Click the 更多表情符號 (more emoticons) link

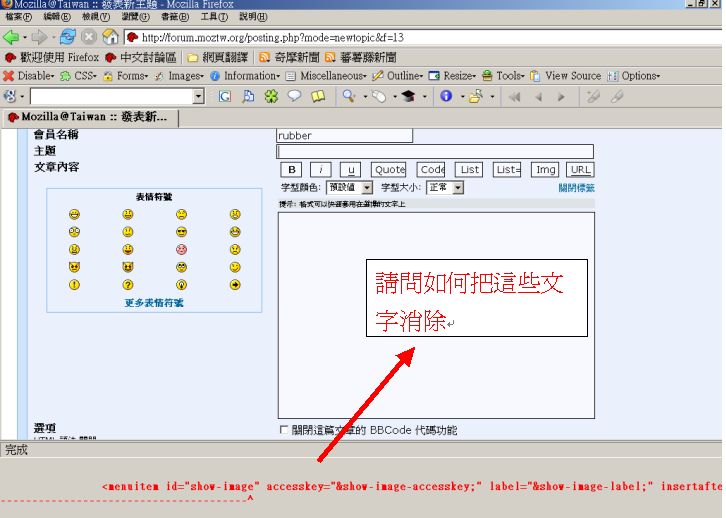pos(153,302)
